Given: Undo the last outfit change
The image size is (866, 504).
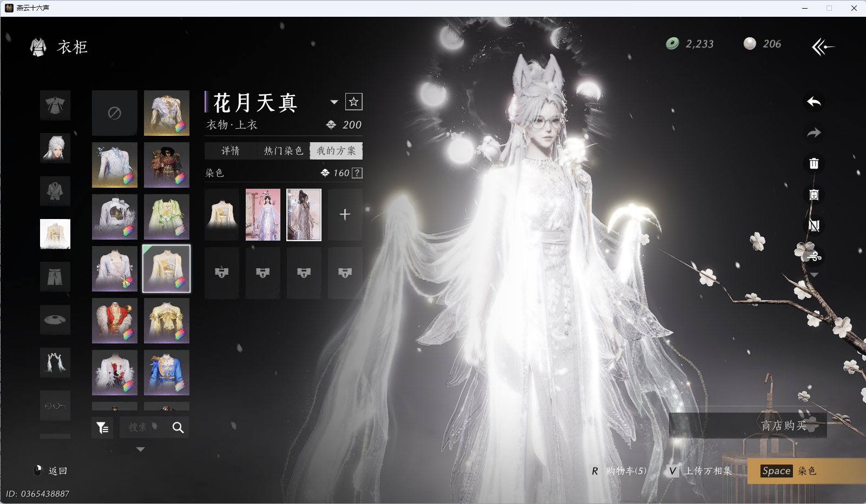Looking at the screenshot, I should [x=814, y=102].
